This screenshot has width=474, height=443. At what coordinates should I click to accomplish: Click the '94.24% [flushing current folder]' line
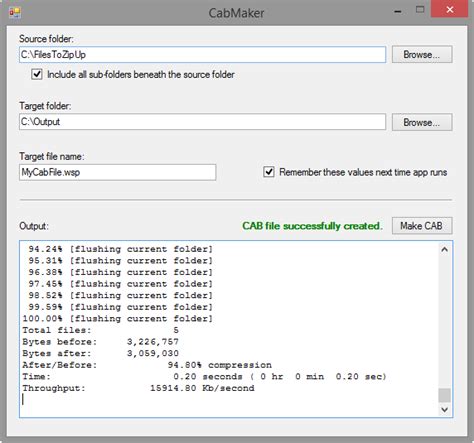point(120,249)
